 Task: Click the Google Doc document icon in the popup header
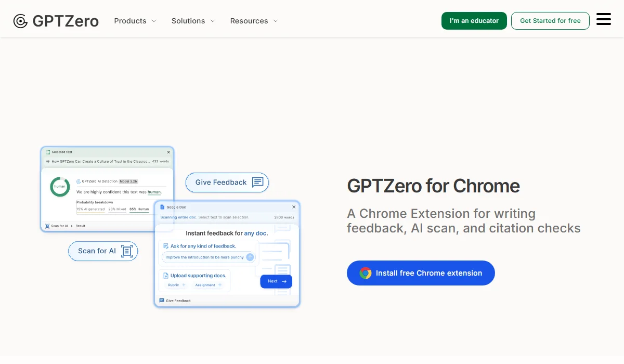pyautogui.click(x=161, y=207)
